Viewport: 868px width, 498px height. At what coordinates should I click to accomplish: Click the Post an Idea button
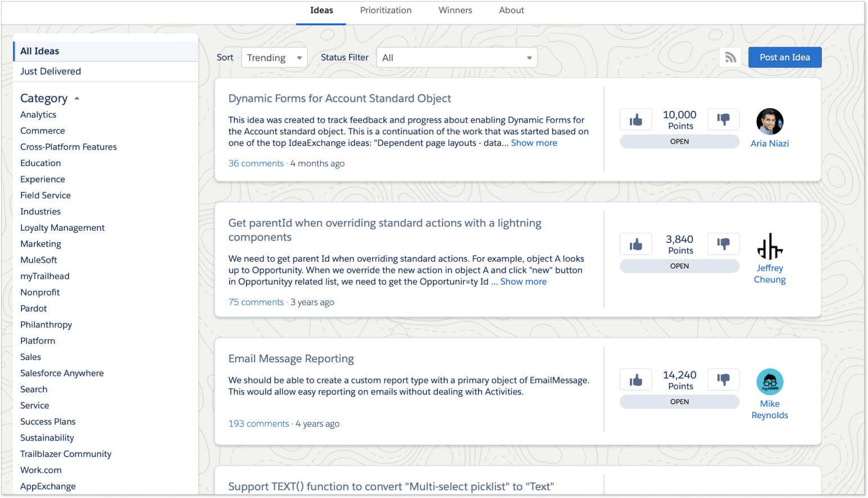785,57
